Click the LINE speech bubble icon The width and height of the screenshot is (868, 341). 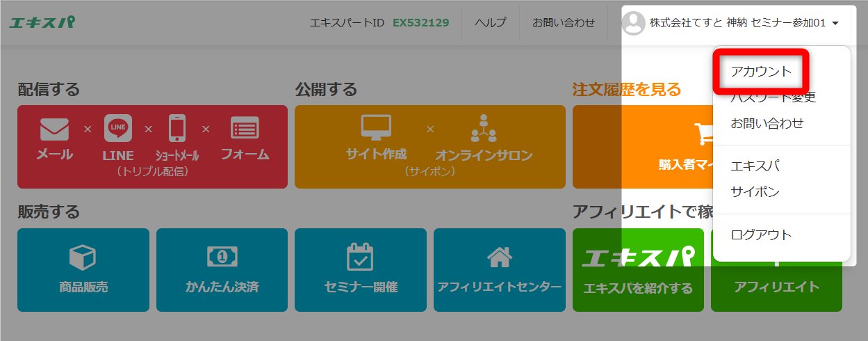117,129
